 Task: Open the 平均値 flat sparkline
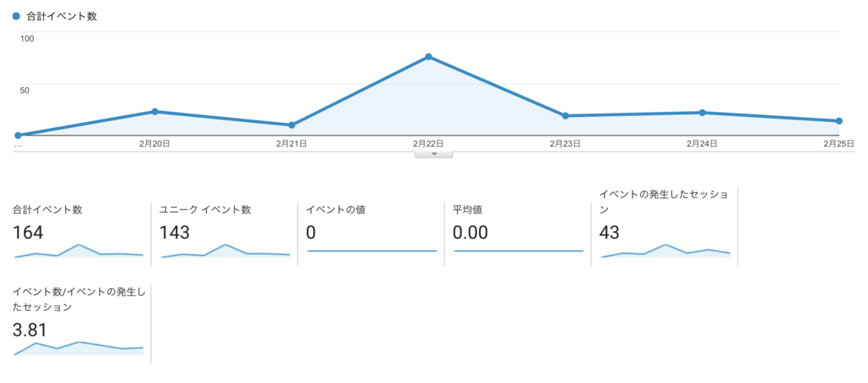tap(519, 251)
